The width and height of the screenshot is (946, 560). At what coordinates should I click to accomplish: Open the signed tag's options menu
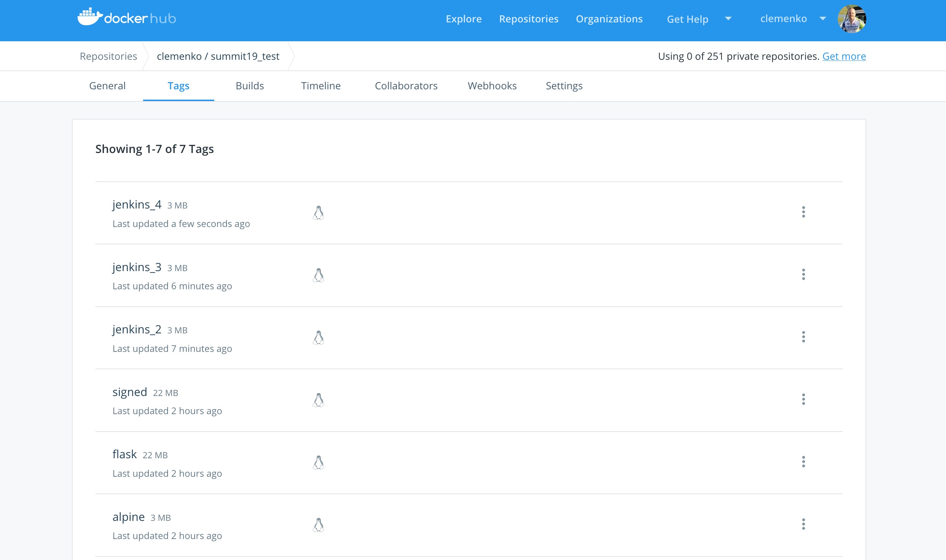[x=803, y=399]
